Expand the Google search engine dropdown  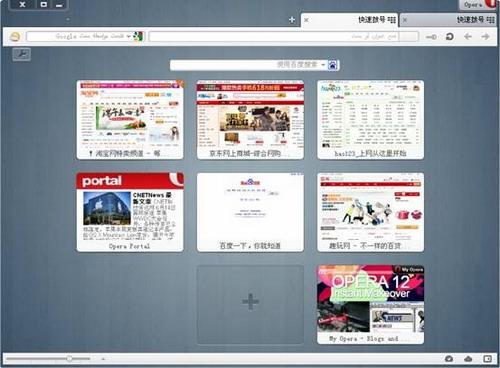129,36
